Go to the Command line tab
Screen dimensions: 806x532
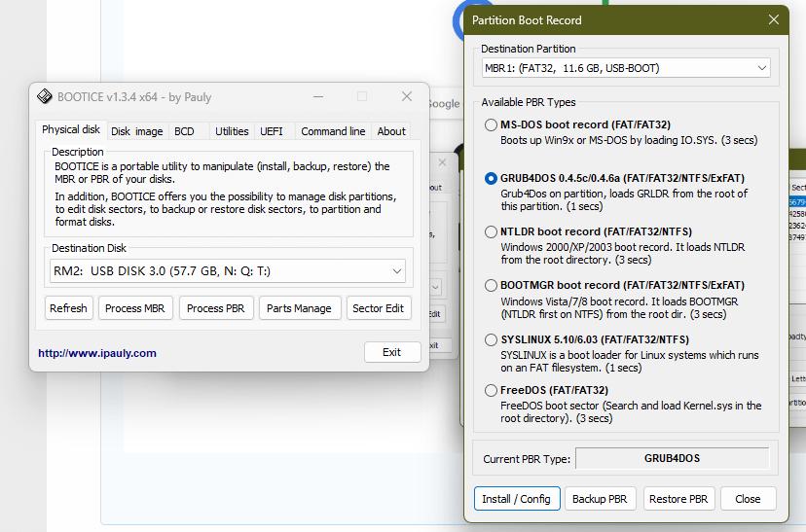coord(333,131)
